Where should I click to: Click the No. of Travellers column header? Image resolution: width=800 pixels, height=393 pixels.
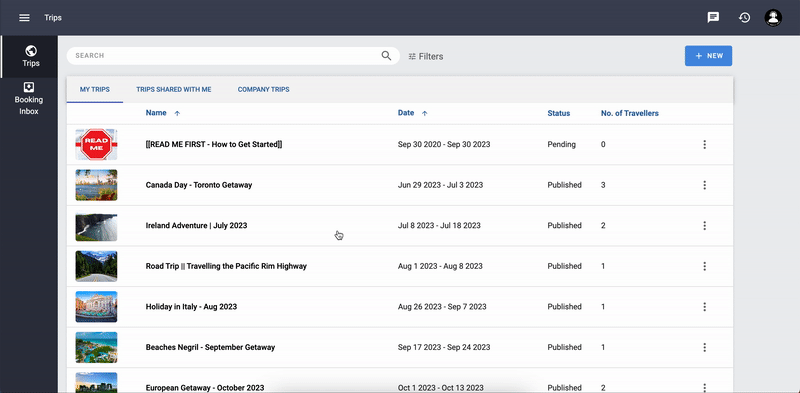[x=630, y=113]
